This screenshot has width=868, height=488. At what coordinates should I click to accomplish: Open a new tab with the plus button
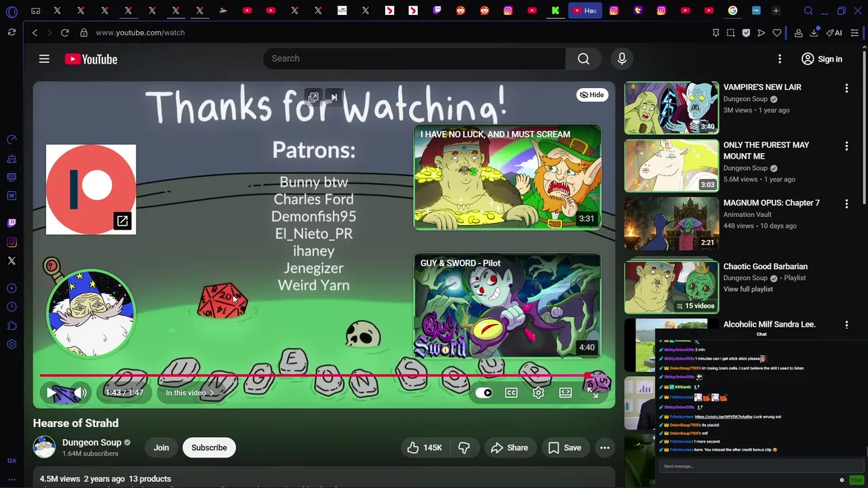pos(776,11)
